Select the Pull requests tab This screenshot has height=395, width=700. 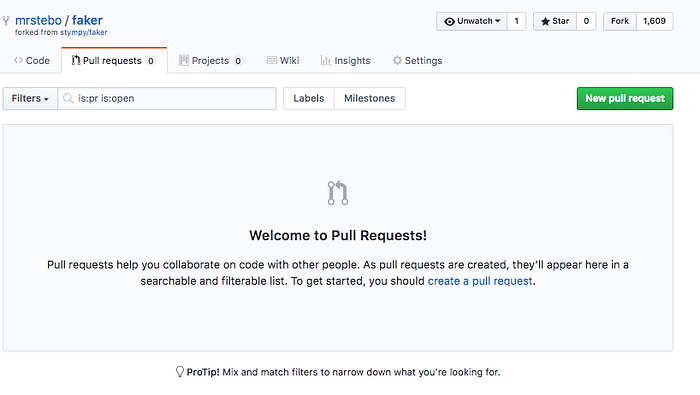(114, 60)
